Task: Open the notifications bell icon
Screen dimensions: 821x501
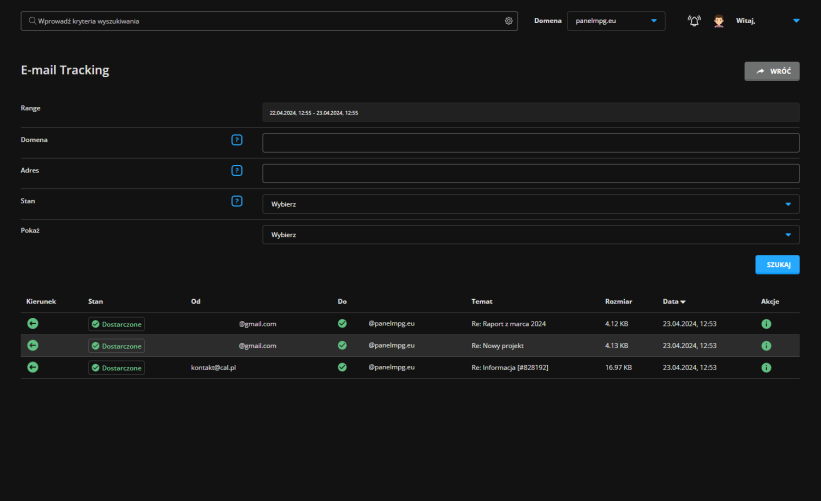Action: pyautogui.click(x=694, y=21)
